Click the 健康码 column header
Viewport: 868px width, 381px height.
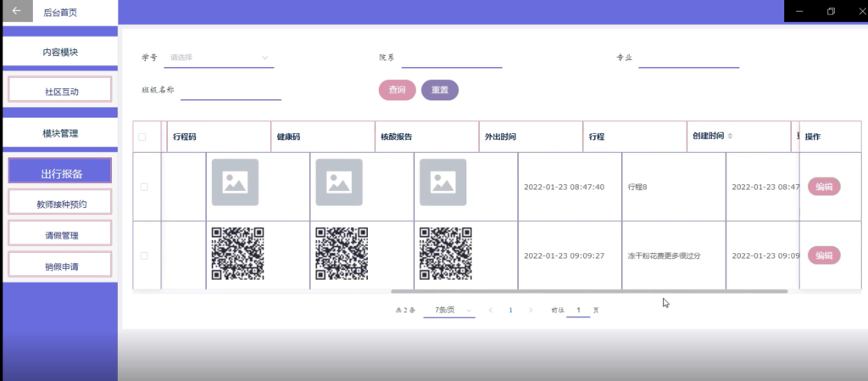pyautogui.click(x=322, y=137)
